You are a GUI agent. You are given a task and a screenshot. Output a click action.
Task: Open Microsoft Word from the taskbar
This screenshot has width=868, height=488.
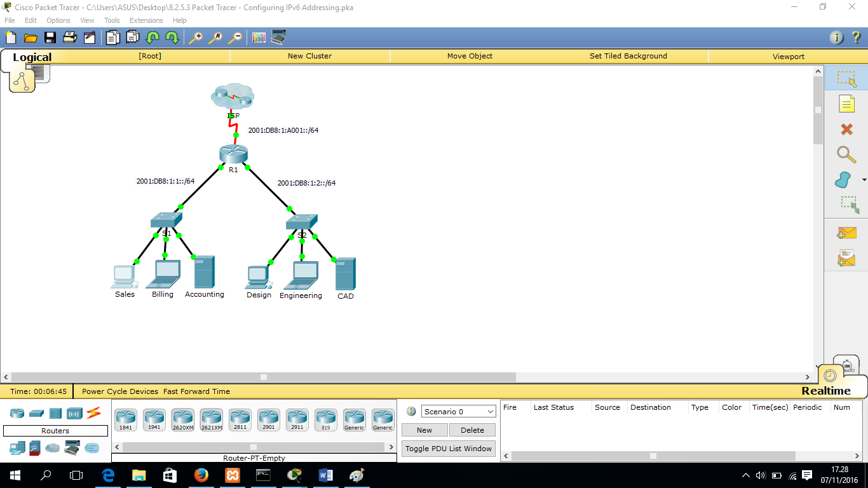tap(325, 475)
